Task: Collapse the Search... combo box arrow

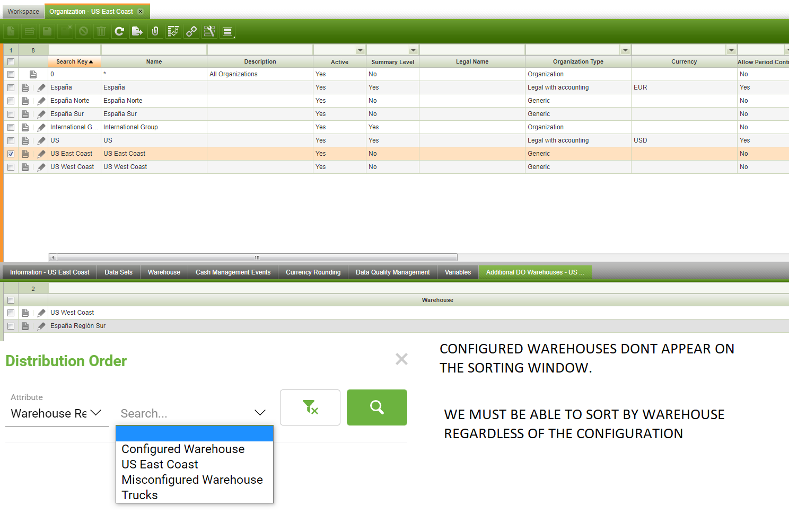Action: point(260,413)
